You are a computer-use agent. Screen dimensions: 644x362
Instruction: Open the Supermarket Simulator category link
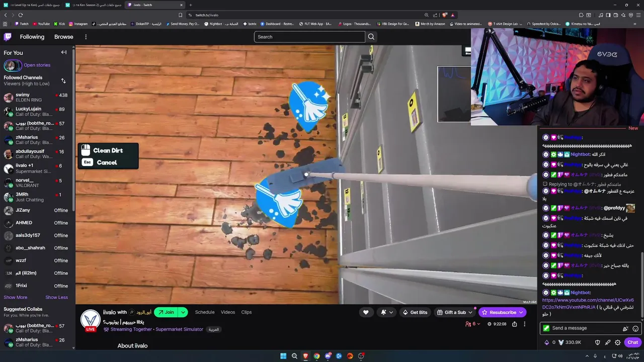coord(179,329)
